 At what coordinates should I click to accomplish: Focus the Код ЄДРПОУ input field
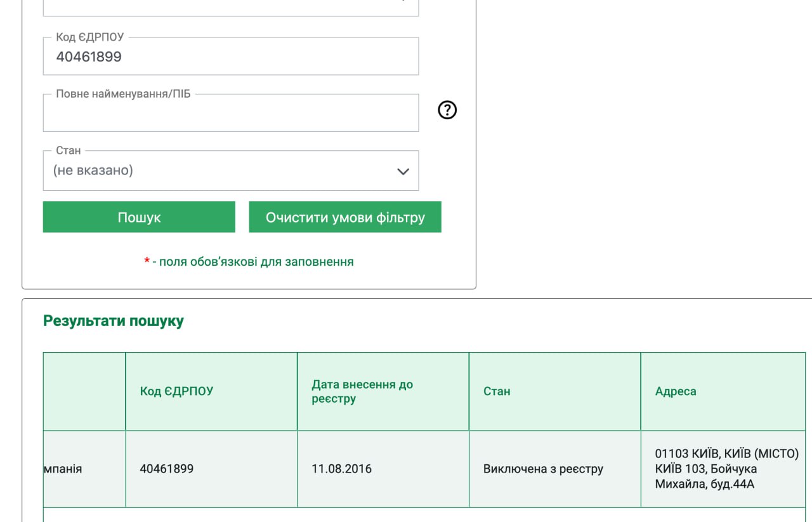tap(231, 56)
